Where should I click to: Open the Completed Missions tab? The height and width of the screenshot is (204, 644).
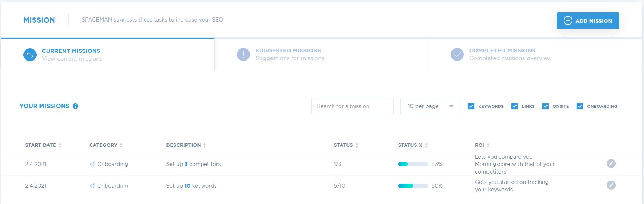[535, 55]
